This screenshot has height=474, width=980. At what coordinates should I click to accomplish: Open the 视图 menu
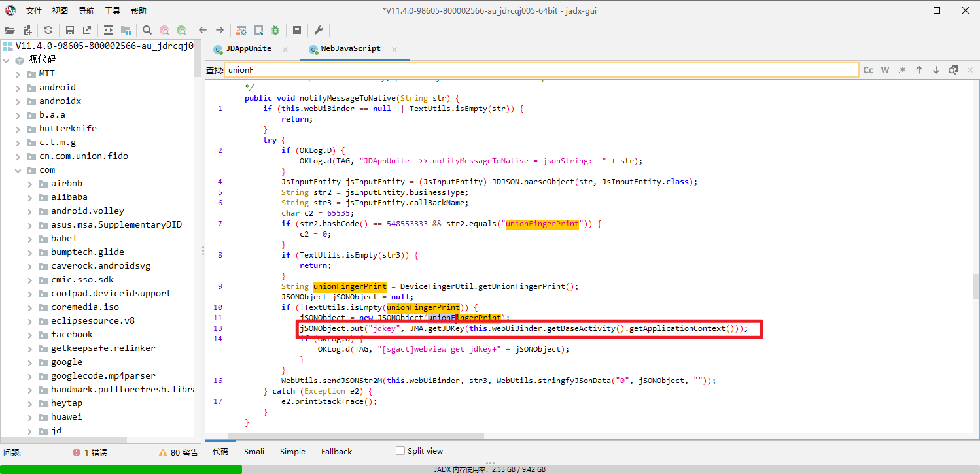point(60,10)
